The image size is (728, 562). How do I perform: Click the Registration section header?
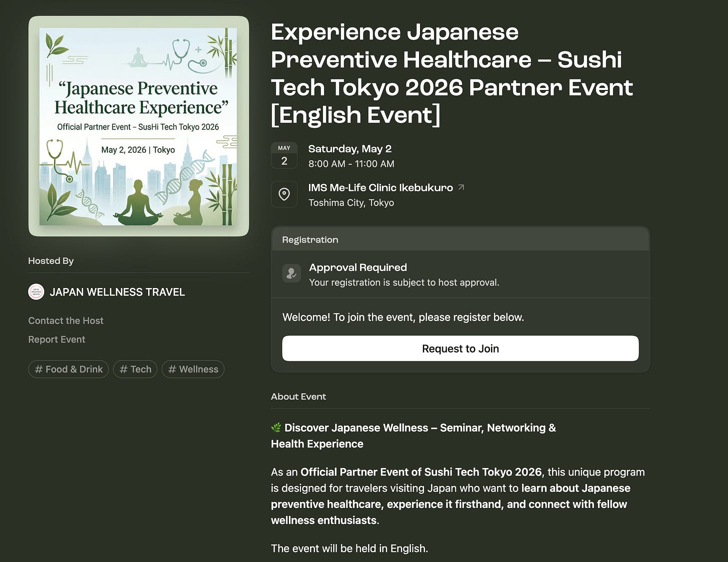[x=460, y=239]
